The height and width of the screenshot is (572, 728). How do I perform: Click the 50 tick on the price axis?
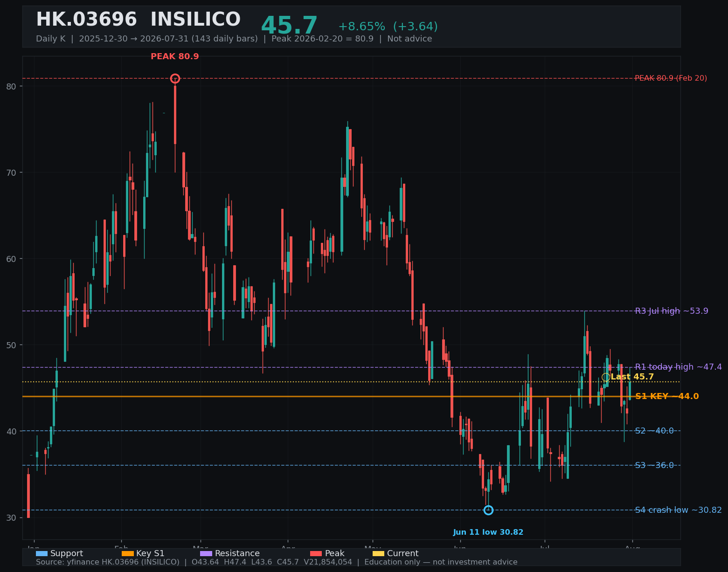[x=11, y=345]
